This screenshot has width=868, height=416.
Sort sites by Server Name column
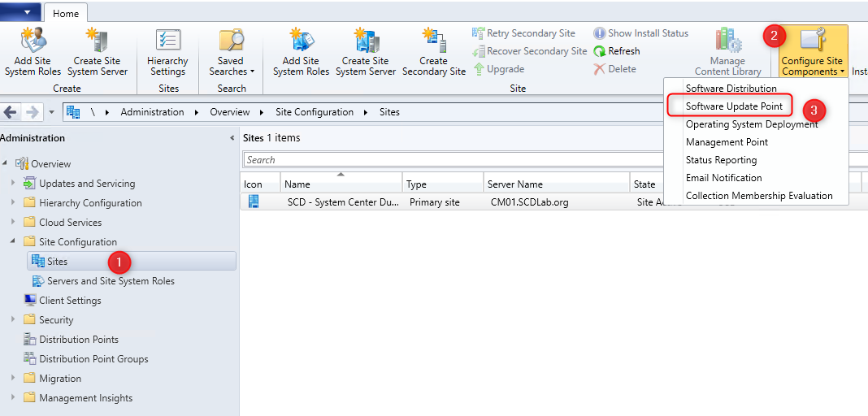tap(557, 184)
